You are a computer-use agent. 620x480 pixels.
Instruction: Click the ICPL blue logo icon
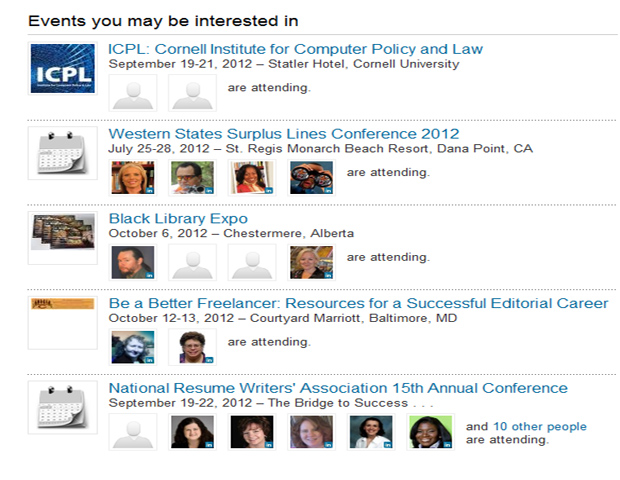63,69
